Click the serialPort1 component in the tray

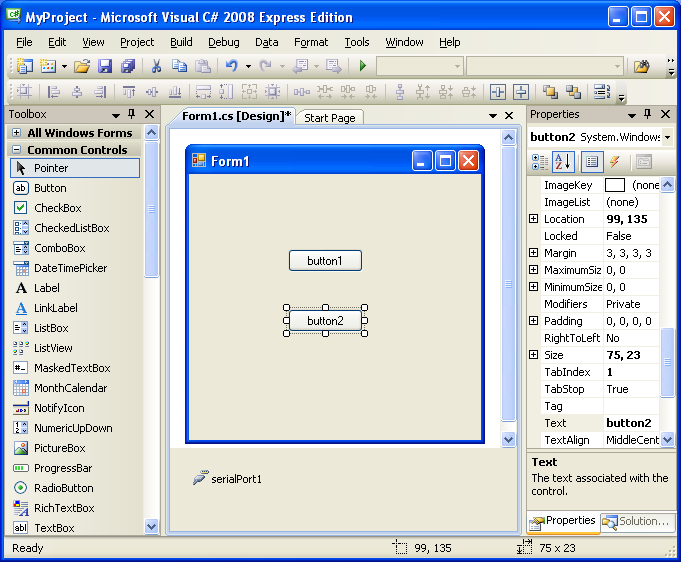(227, 479)
